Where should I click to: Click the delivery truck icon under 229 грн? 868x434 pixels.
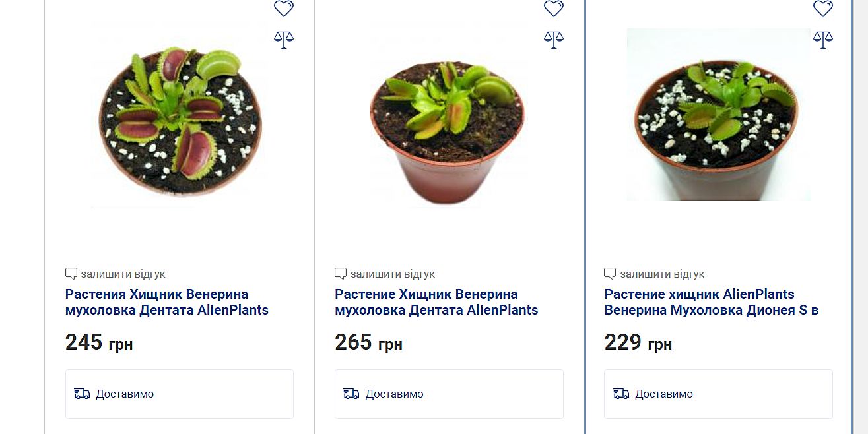(x=620, y=394)
